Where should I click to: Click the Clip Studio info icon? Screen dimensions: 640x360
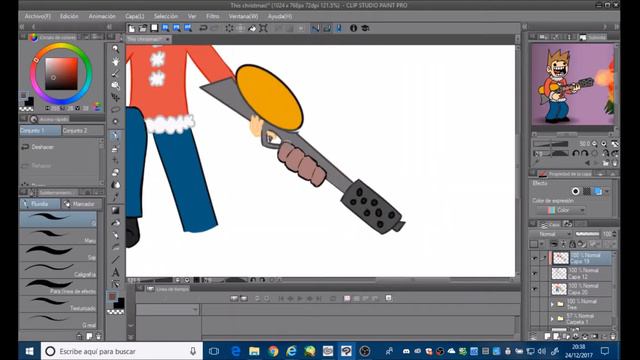tap(353, 28)
